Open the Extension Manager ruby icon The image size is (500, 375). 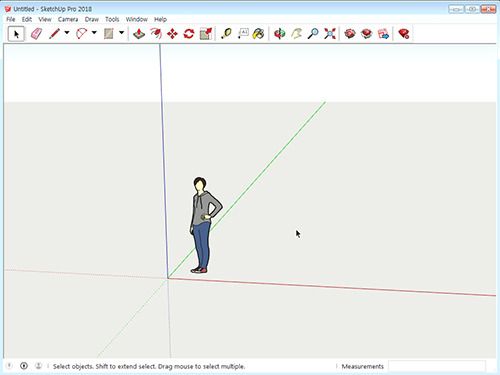[403, 34]
